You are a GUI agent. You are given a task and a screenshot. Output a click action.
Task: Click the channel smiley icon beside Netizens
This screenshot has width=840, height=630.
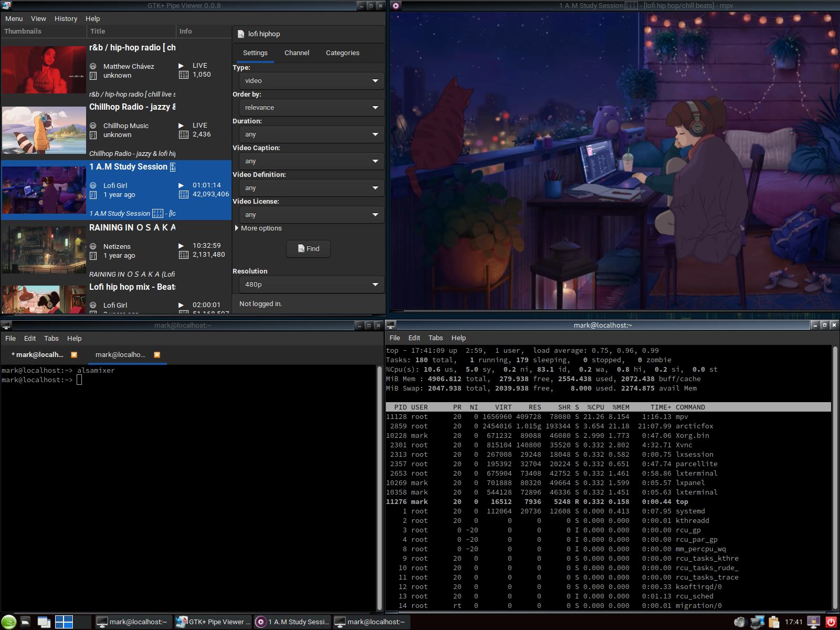93,246
